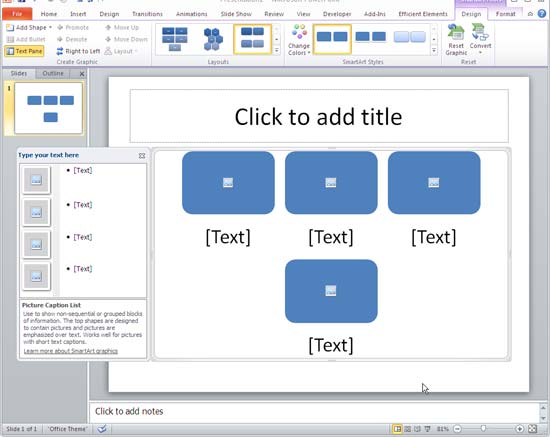Switch to the Slides pane tab

(x=19, y=73)
